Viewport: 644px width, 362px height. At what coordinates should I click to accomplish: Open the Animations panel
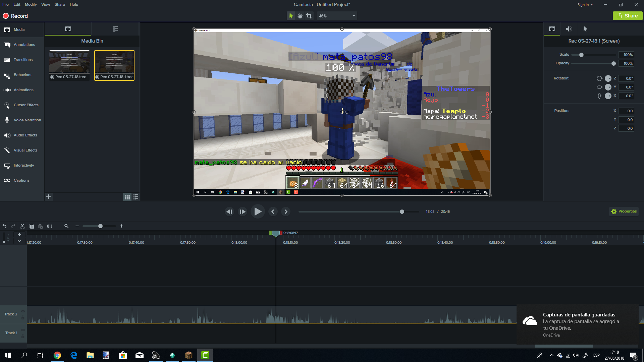(x=22, y=90)
